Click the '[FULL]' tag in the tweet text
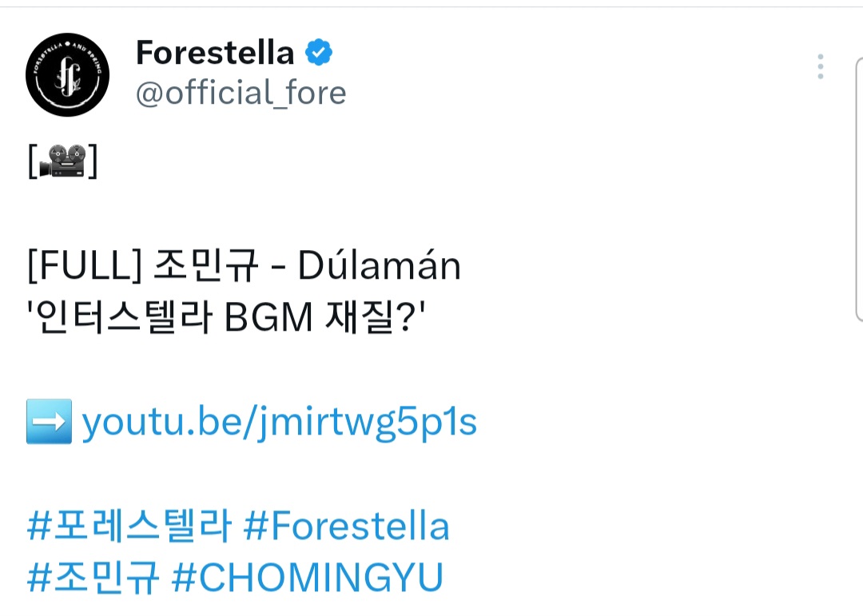This screenshot has width=863, height=616. (83, 267)
